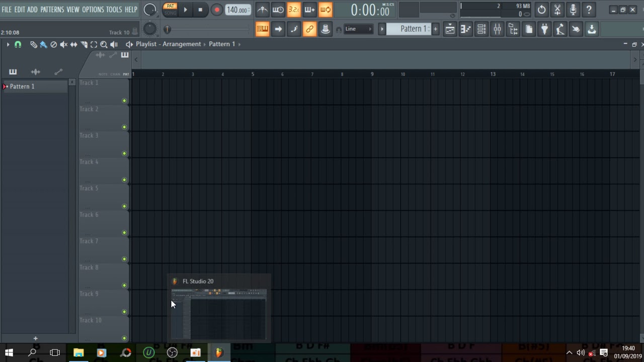Click the one-click audio recording microphone
Viewport: 644px width, 362px height.
pyautogui.click(x=573, y=10)
